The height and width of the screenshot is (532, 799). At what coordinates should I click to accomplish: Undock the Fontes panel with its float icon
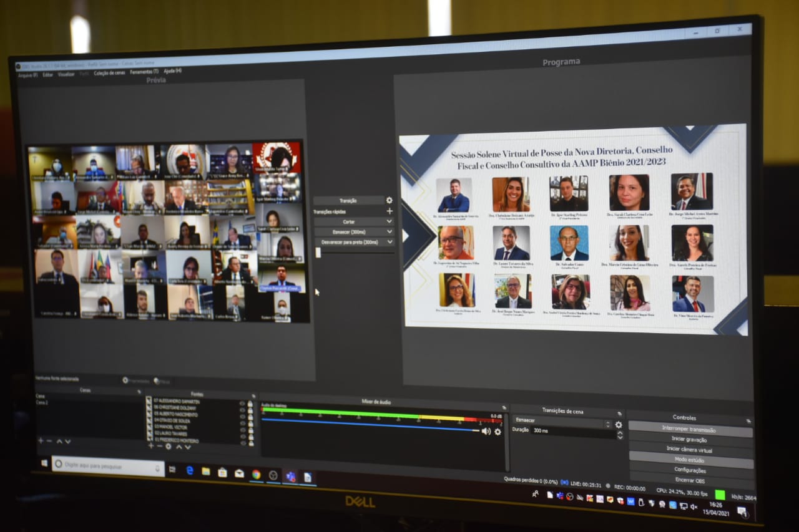[x=253, y=396]
